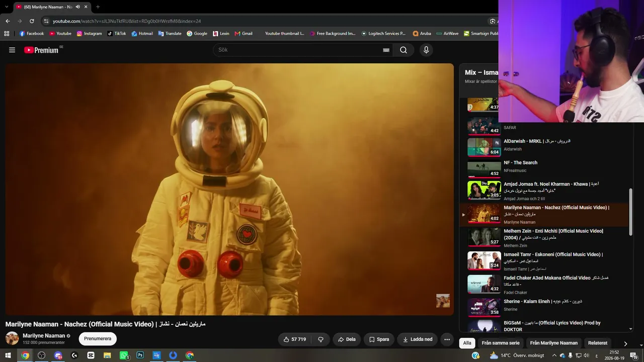Play Ismaeil Tamr - Eskoneni video
Screen dimensions: 644x362
click(x=544, y=261)
